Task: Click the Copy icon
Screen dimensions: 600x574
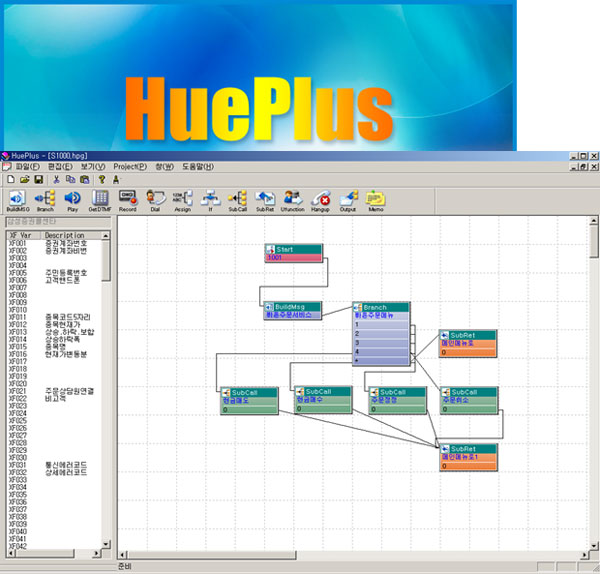Action: tap(70, 179)
